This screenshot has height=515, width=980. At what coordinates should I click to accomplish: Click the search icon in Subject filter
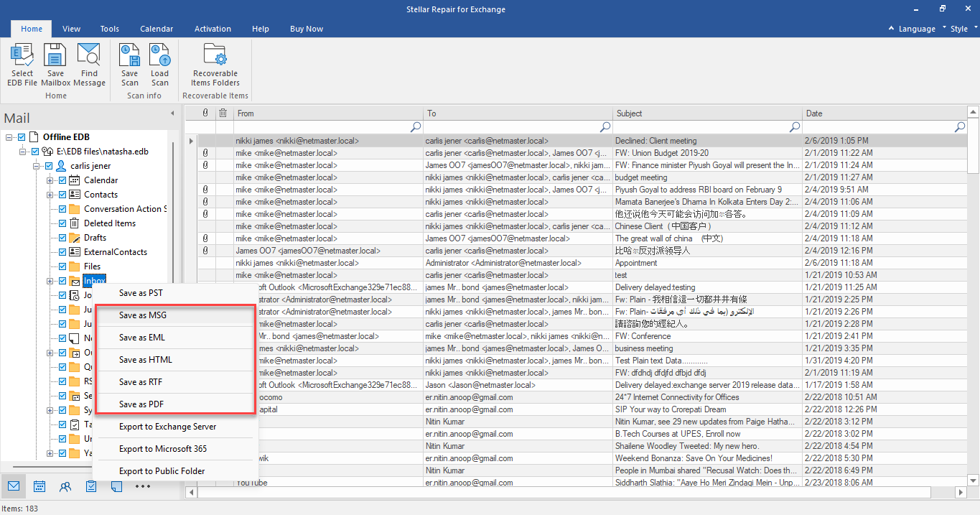pyautogui.click(x=795, y=127)
